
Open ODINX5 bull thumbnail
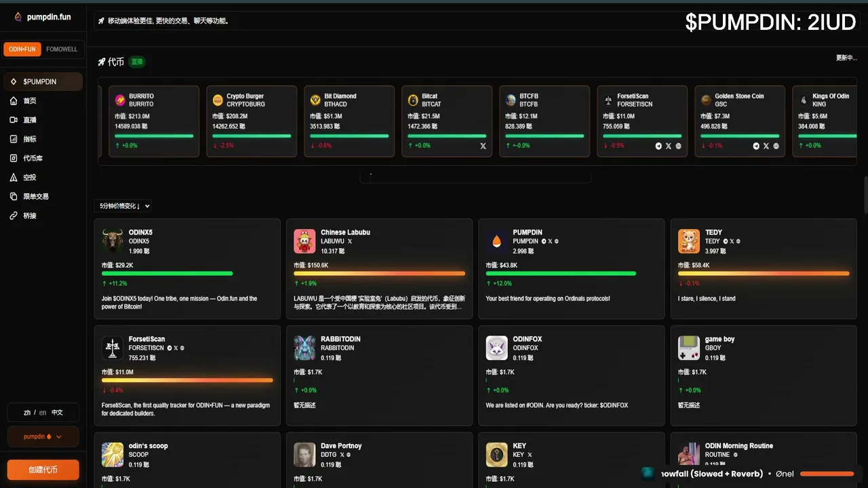pos(113,241)
